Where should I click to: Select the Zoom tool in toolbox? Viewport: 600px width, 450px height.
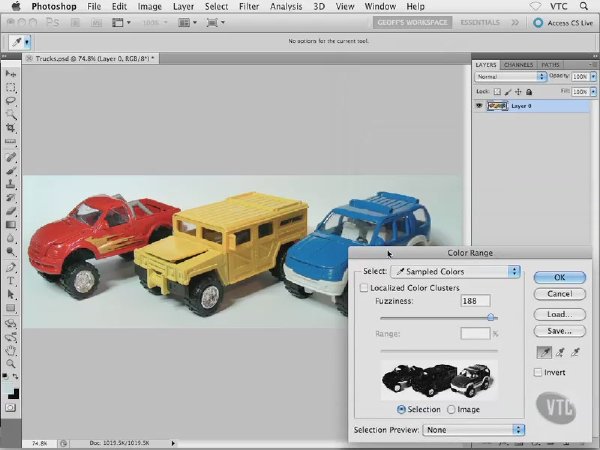tap(11, 364)
